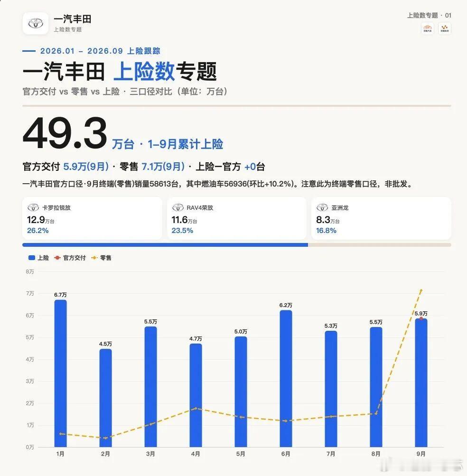Screen dimensions: 467x476
Task: Click the 26.2% share figure
Action: (x=37, y=231)
